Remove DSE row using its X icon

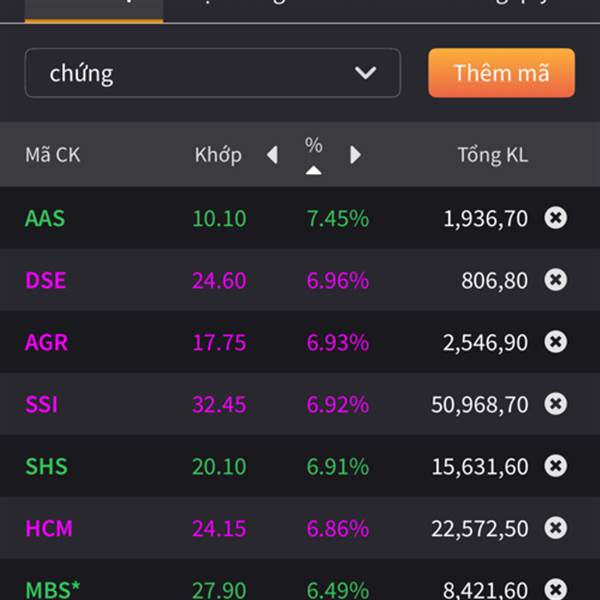coord(555,280)
